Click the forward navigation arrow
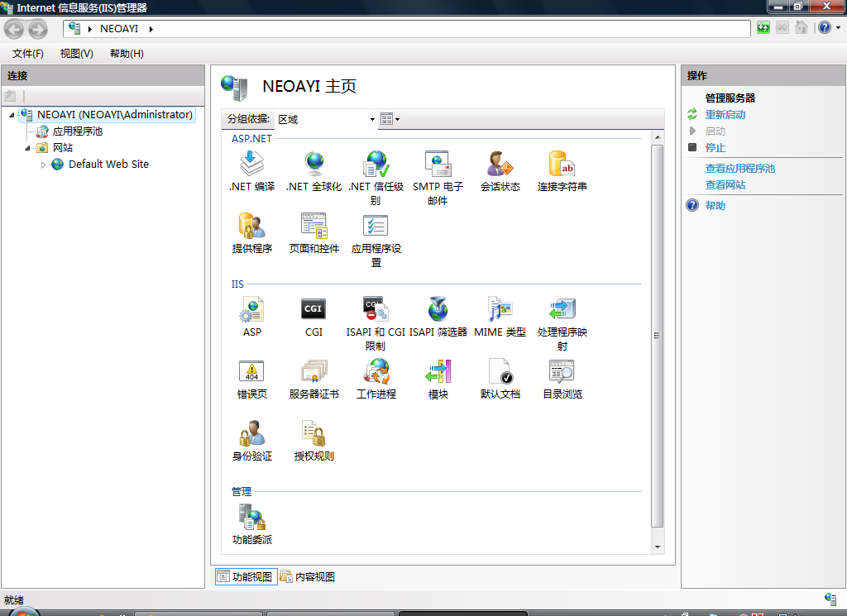The image size is (847, 616). pyautogui.click(x=38, y=29)
